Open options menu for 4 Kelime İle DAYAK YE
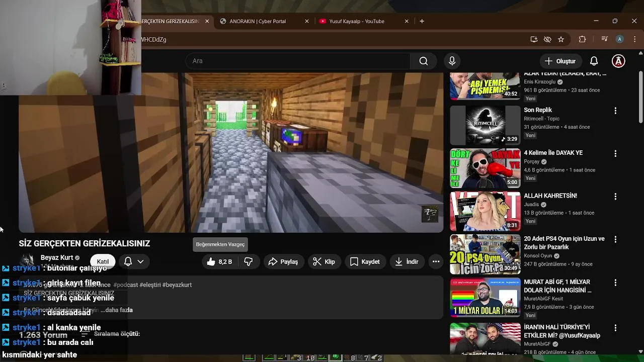This screenshot has height=362, width=644. click(x=615, y=153)
